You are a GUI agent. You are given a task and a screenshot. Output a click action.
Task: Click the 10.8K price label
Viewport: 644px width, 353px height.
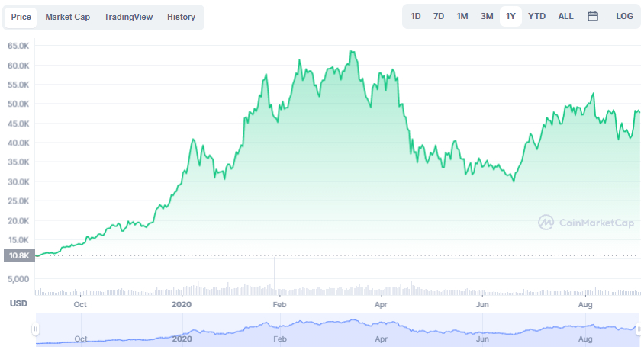[x=19, y=255]
